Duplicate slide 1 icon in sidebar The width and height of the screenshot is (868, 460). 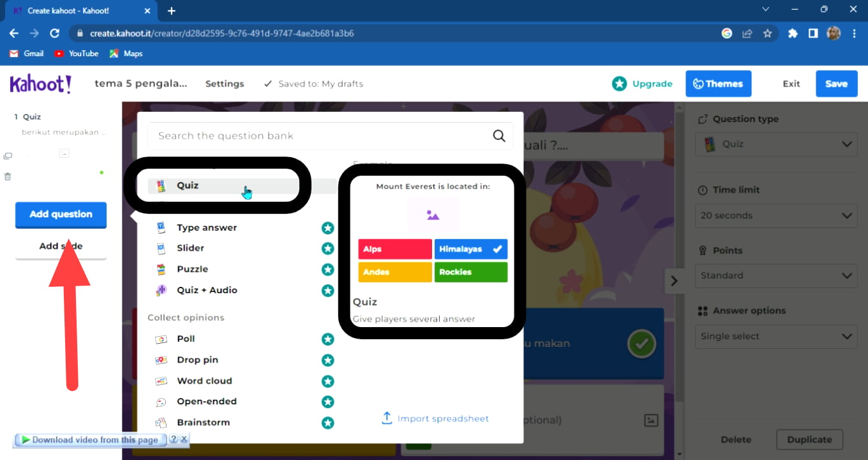[8, 156]
